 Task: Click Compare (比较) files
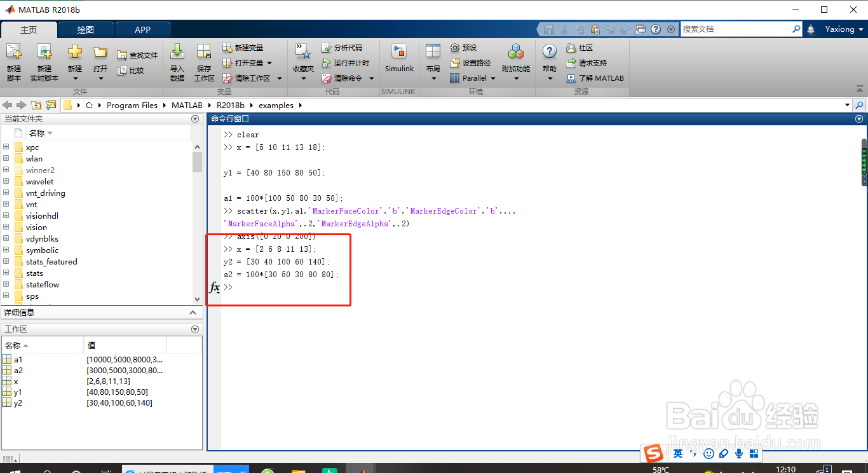click(x=131, y=71)
